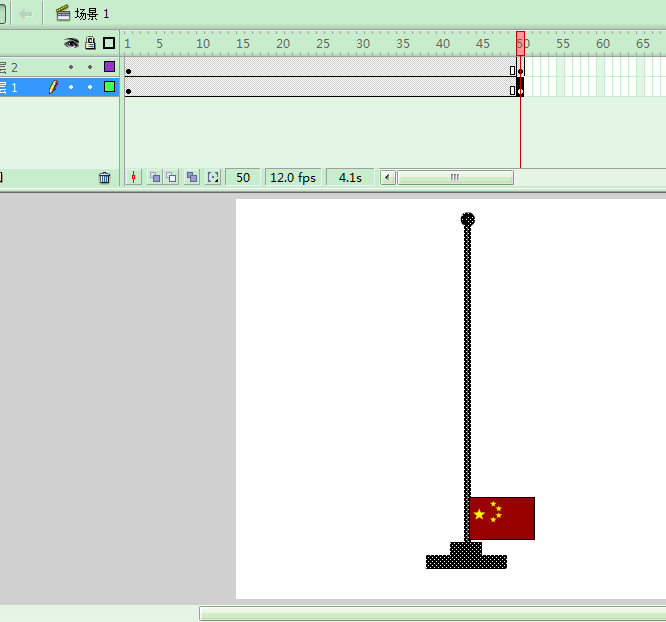Click pencil editing icon on layer 1
Image resolution: width=666 pixels, height=622 pixels.
53,87
